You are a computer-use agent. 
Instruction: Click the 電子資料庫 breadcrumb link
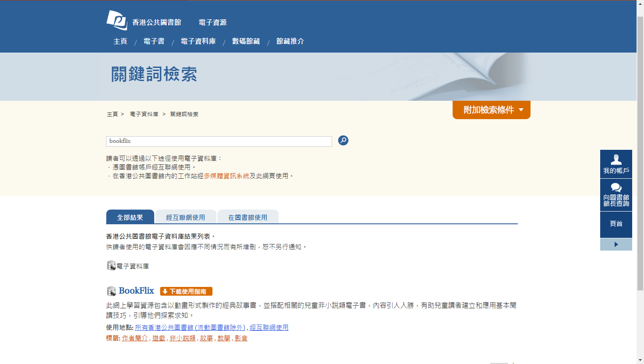144,114
